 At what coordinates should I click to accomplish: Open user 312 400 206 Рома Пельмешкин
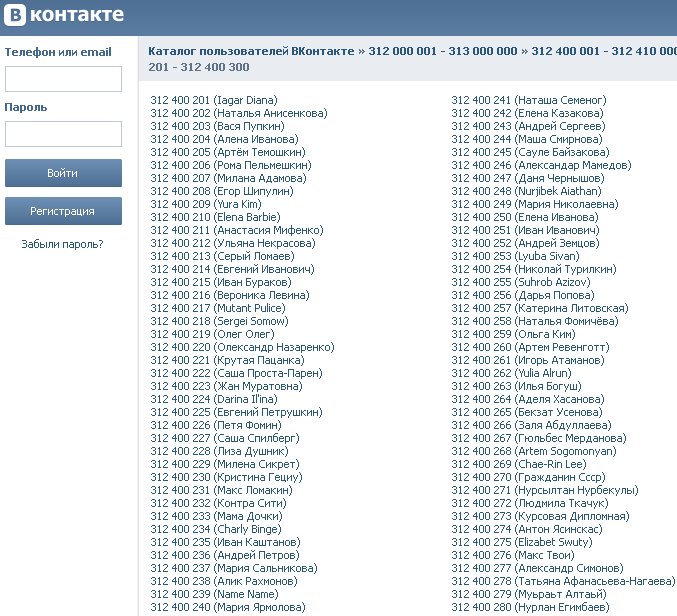click(x=231, y=165)
